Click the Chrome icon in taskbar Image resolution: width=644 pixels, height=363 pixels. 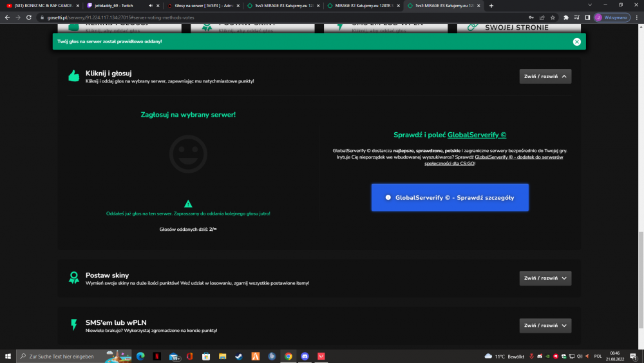[289, 357]
